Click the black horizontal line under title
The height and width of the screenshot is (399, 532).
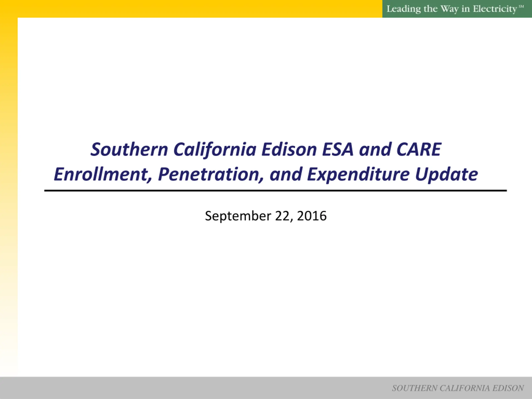coord(275,191)
